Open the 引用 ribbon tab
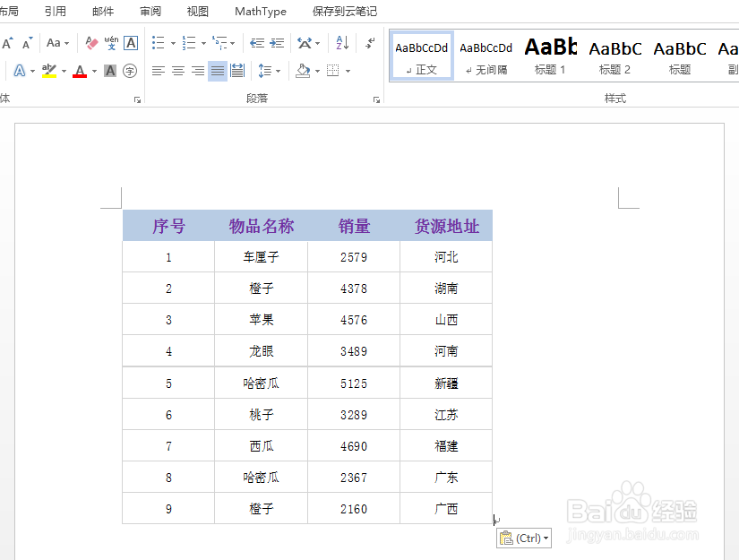The width and height of the screenshot is (739, 560). [x=56, y=12]
